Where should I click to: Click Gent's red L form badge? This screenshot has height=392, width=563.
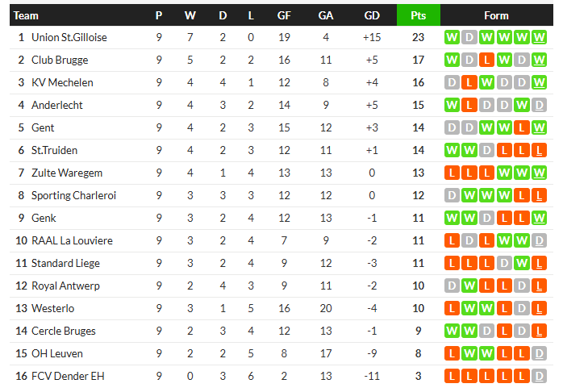coord(521,127)
